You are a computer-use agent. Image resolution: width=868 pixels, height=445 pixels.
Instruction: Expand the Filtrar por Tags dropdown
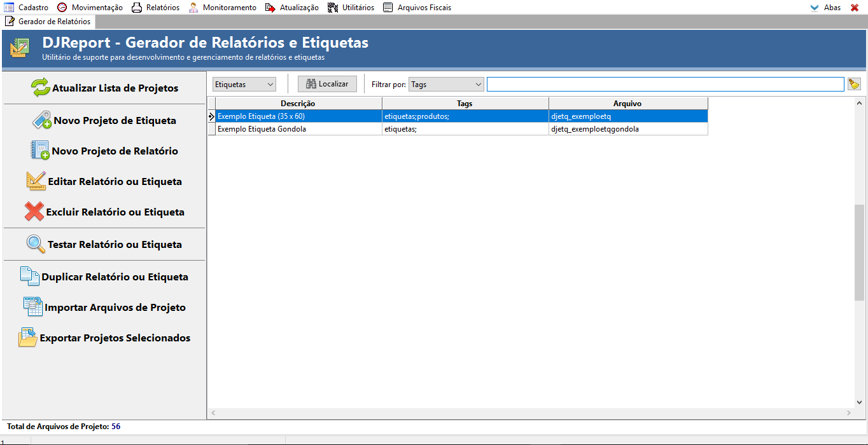coord(446,84)
